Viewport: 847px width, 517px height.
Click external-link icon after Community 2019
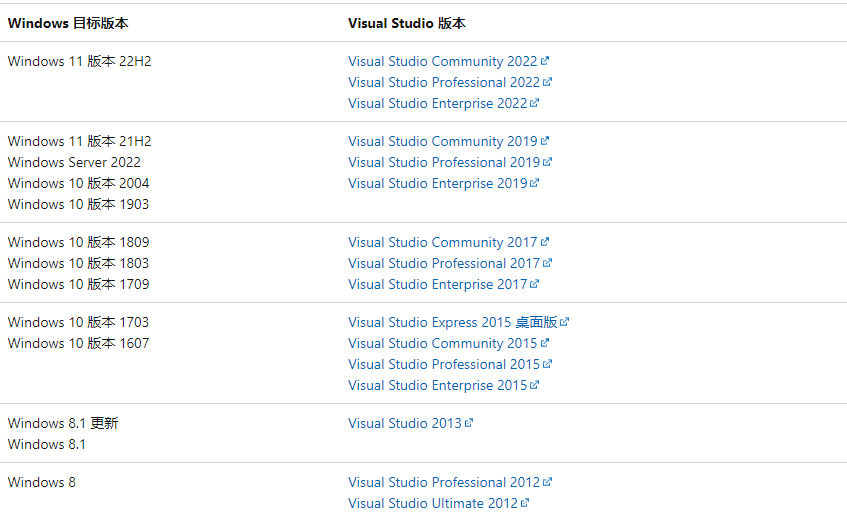click(544, 140)
